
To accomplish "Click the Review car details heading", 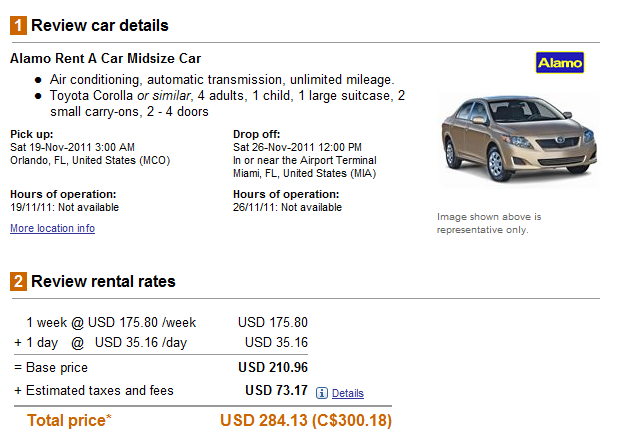I will (x=99, y=25).
